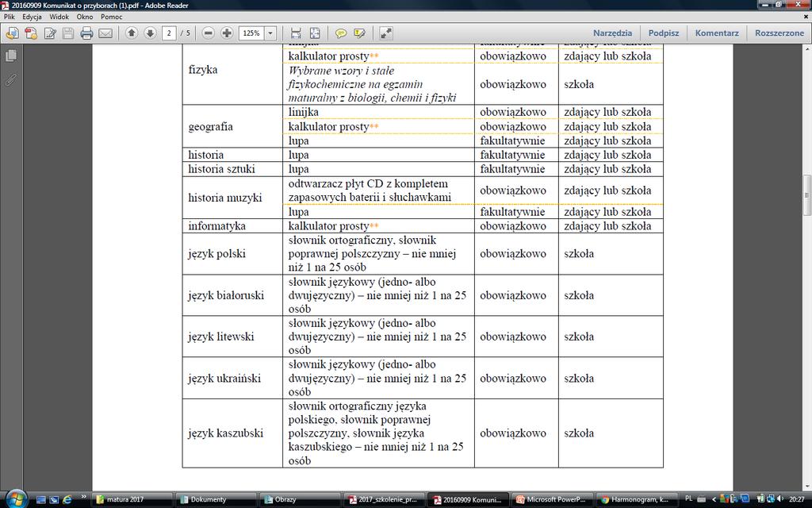Select the highlight text tool
This screenshot has height=508, width=812.
coord(359,33)
